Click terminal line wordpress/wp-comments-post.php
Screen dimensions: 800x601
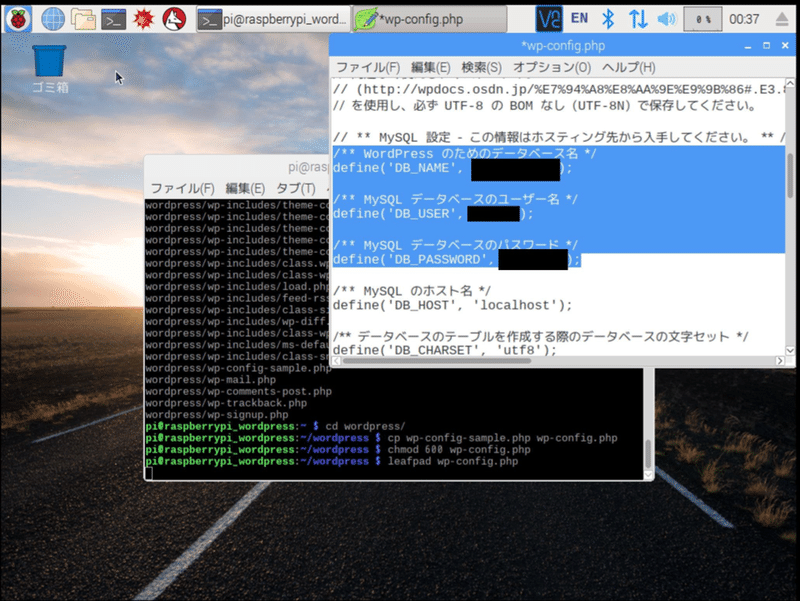pos(238,391)
